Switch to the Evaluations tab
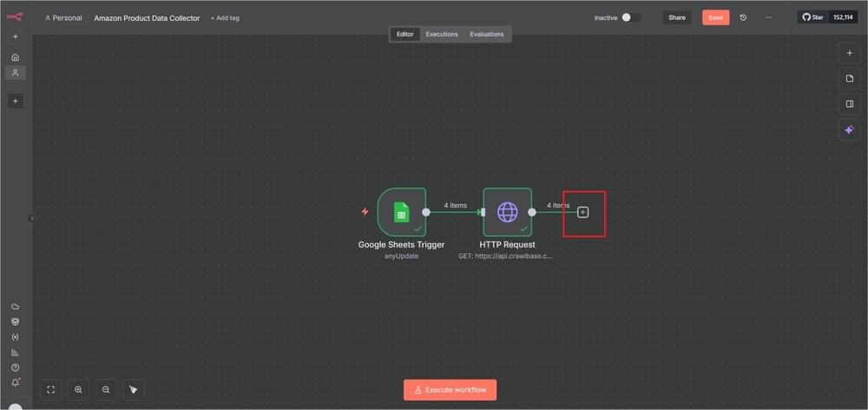The image size is (868, 410). [487, 34]
